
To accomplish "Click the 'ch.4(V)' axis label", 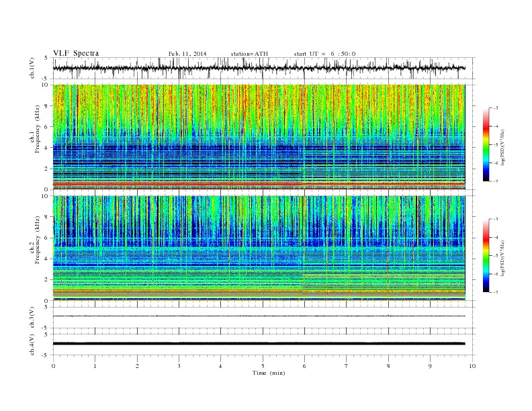I will point(32,345).
